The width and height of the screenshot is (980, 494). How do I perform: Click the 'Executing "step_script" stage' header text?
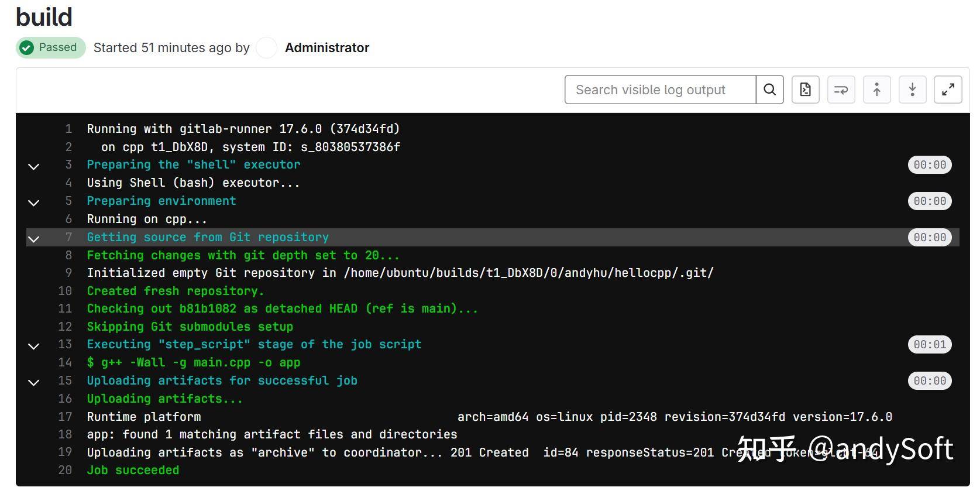[254, 344]
